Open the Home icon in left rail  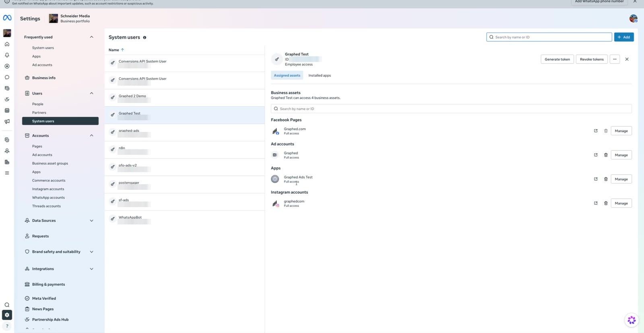point(7,44)
